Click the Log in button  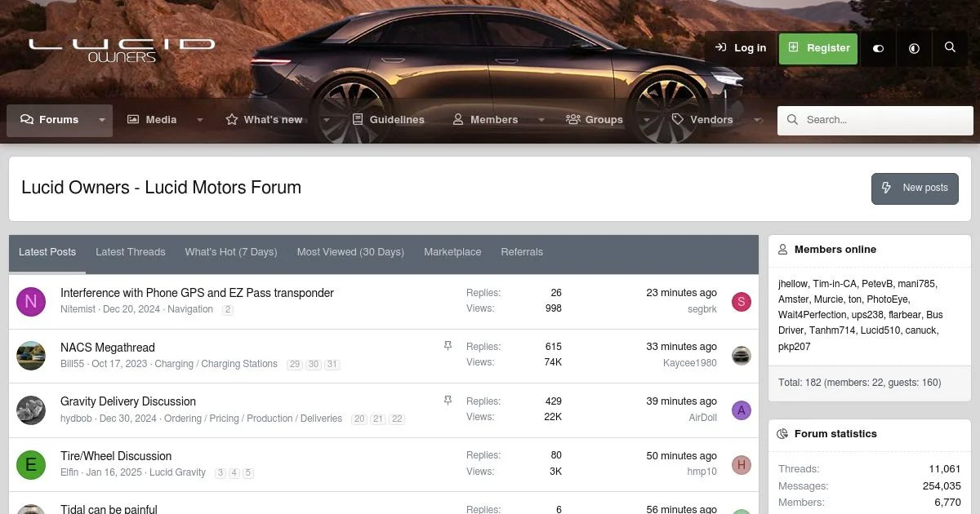(740, 48)
